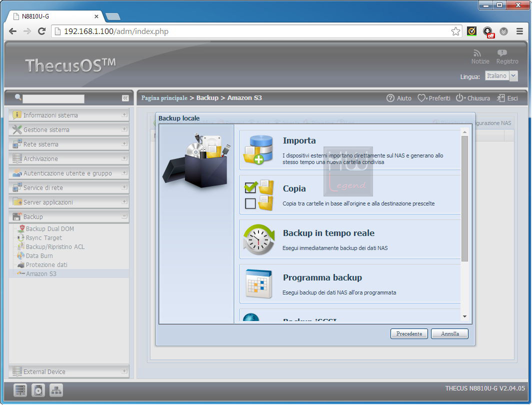Screen dimensions: 532x405
Task: Click the Norton extension icon
Action: (x=471, y=31)
